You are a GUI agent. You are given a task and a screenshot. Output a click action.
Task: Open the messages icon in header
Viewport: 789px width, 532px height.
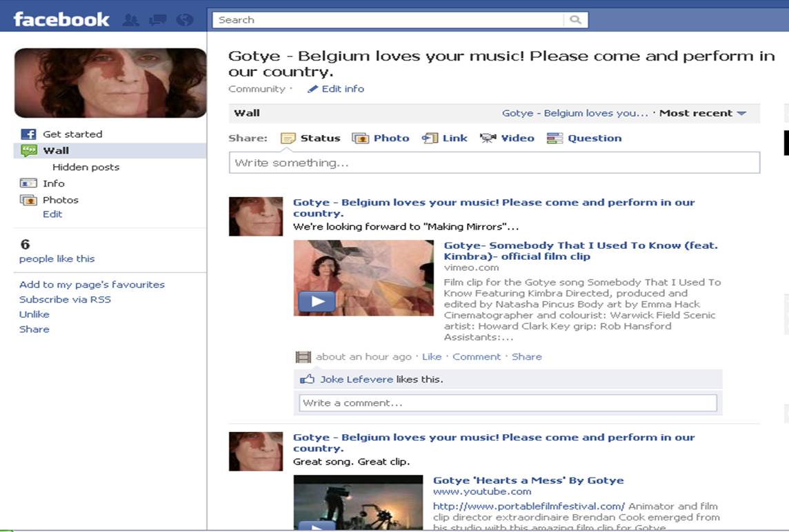click(x=157, y=20)
